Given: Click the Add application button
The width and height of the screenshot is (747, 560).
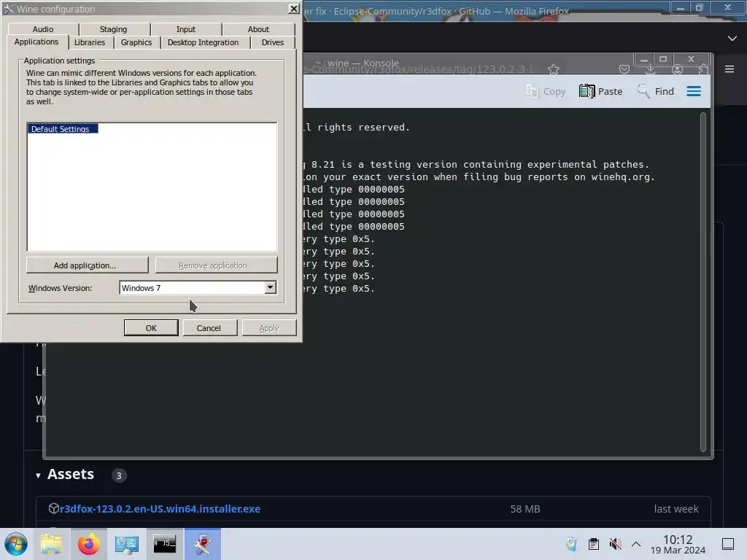Looking at the screenshot, I should [88, 265].
